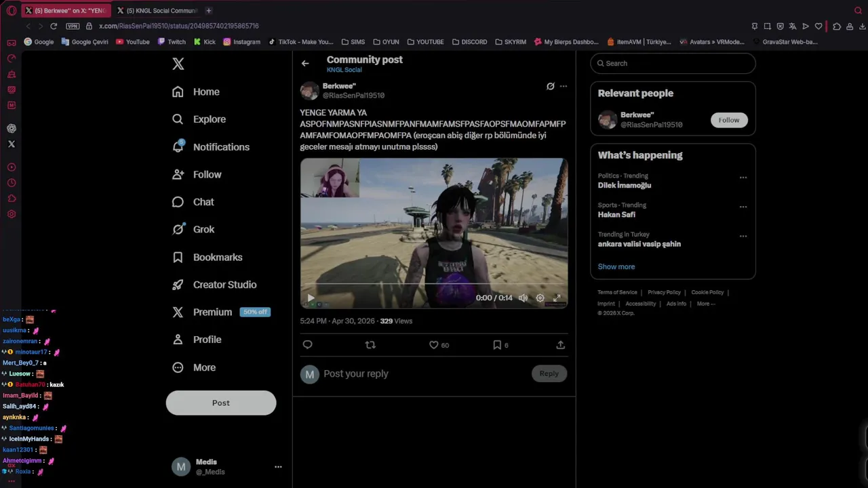Open the Kick bookmark
868x488 pixels.
(205, 41)
